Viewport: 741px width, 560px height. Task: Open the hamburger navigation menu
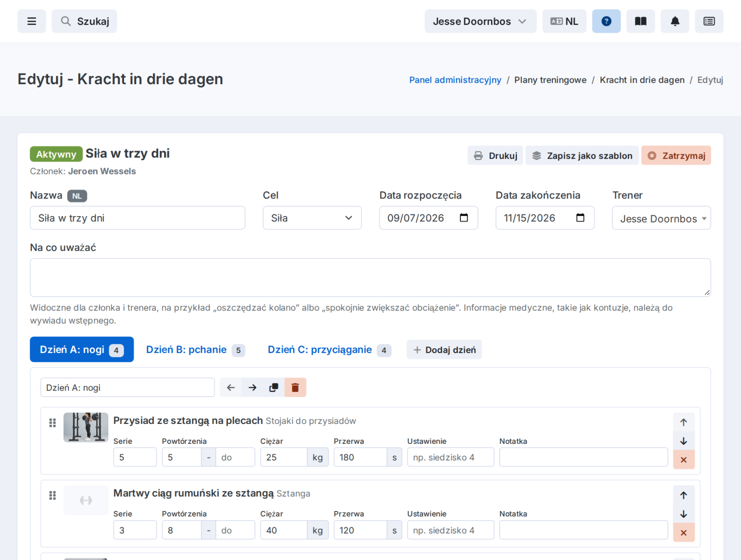pos(31,21)
